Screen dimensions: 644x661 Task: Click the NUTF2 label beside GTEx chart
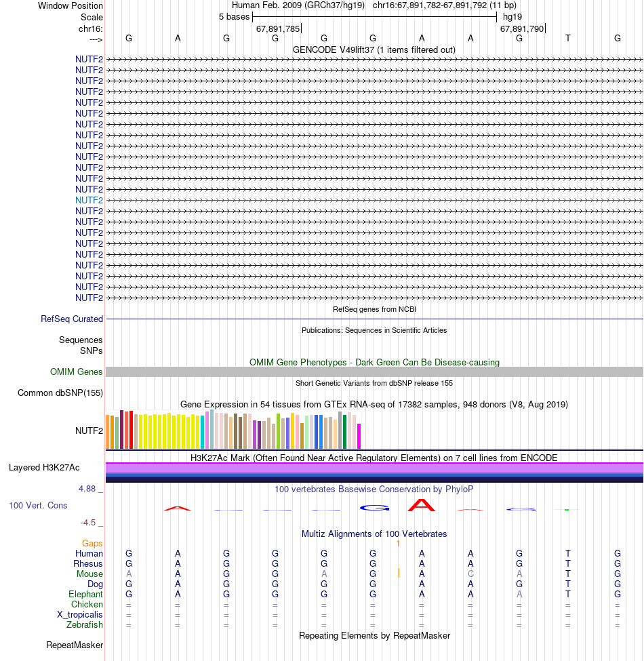tap(89, 430)
